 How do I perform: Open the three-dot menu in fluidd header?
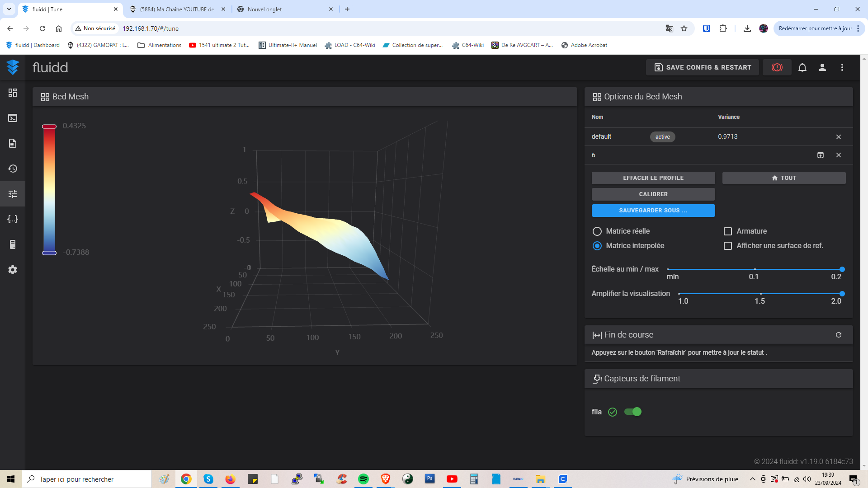click(x=842, y=67)
